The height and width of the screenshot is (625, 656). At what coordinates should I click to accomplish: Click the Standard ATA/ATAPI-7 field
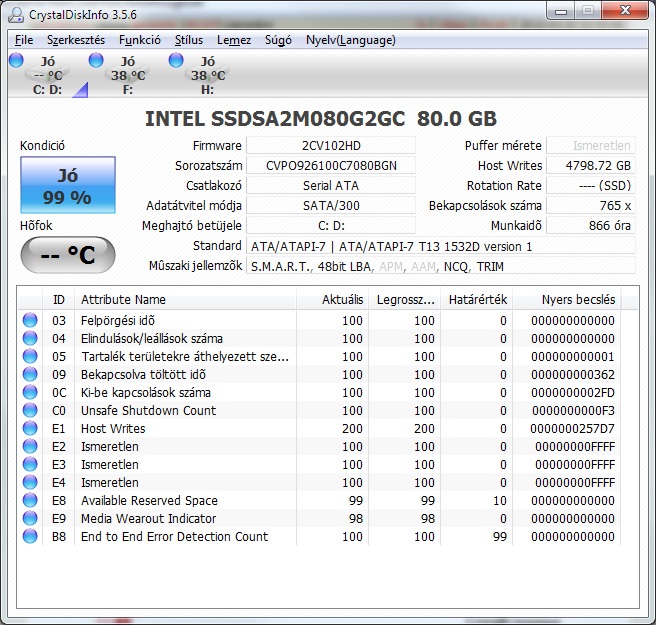coord(441,246)
